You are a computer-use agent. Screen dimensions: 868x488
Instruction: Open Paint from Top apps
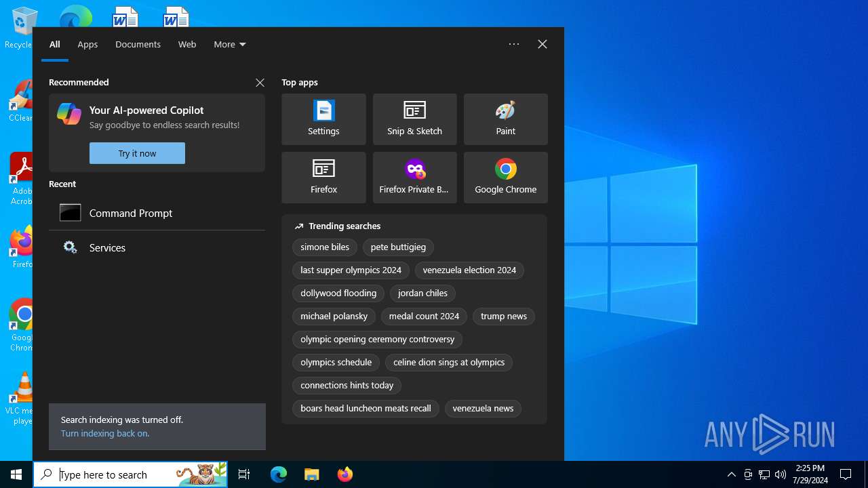[505, 119]
